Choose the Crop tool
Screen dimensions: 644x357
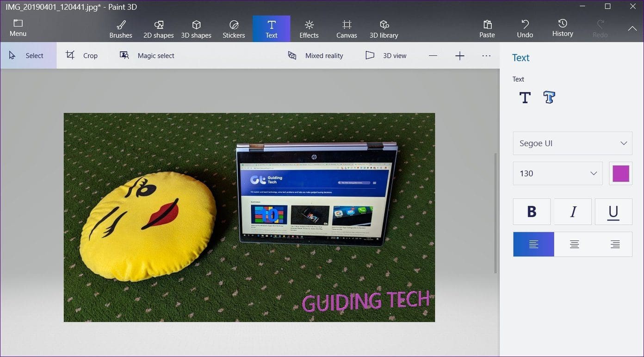click(82, 55)
